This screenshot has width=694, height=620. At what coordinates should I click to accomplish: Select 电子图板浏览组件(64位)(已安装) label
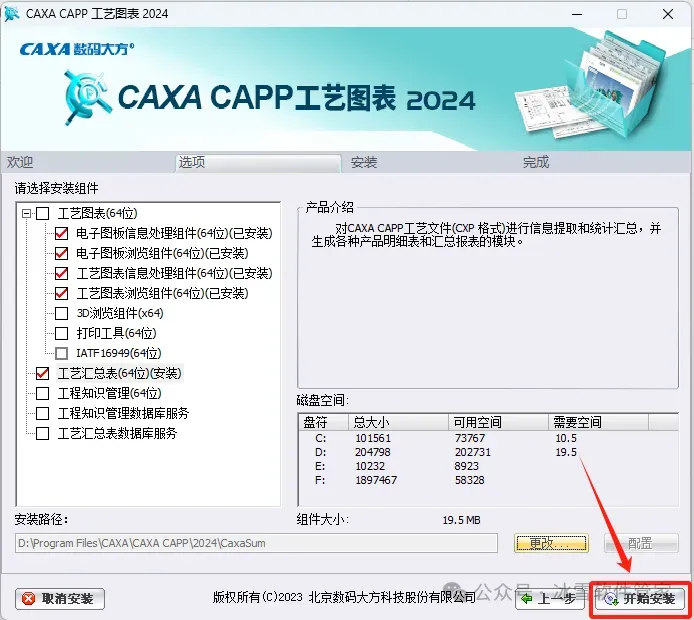162,253
